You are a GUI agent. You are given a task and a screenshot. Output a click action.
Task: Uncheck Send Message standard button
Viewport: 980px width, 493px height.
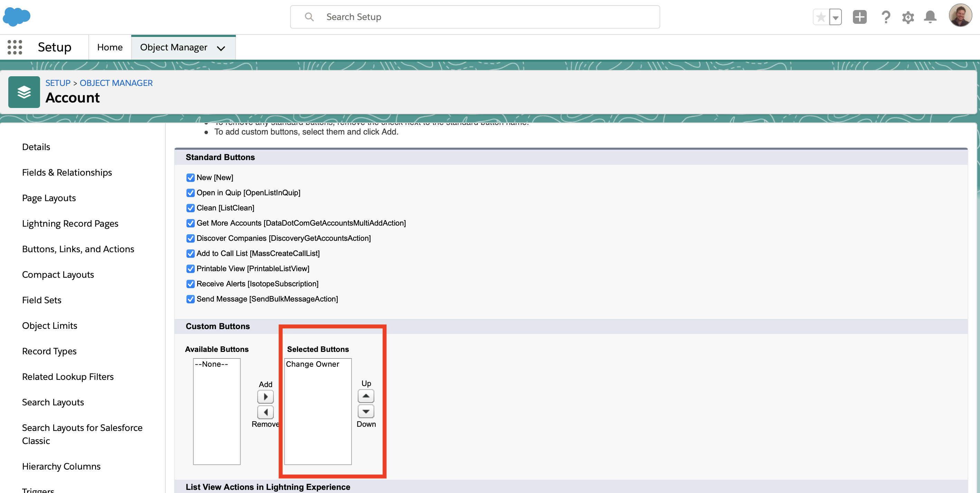pyautogui.click(x=191, y=299)
